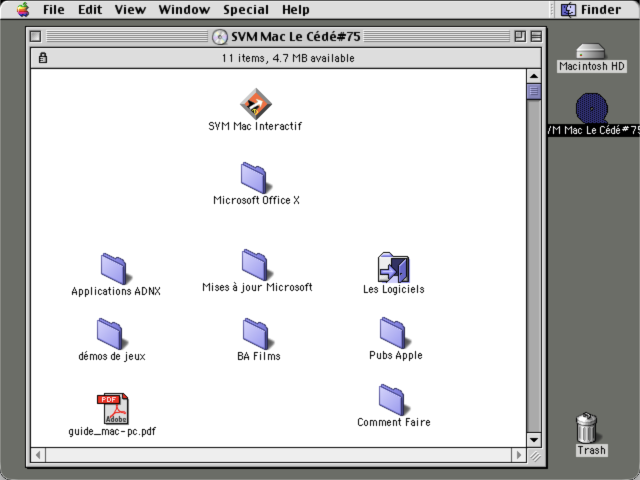Select the Les Logiciels alias icon
The image size is (640, 480).
(x=393, y=267)
